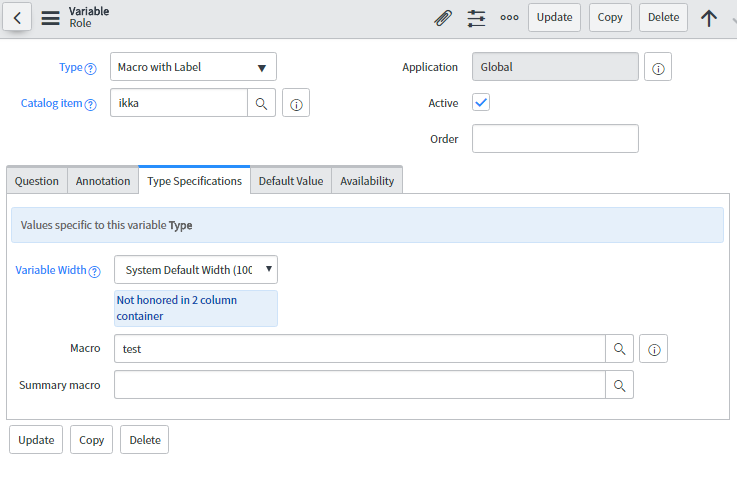This screenshot has height=483, width=737.
Task: Preview the Macro record info icon
Action: [x=654, y=349]
